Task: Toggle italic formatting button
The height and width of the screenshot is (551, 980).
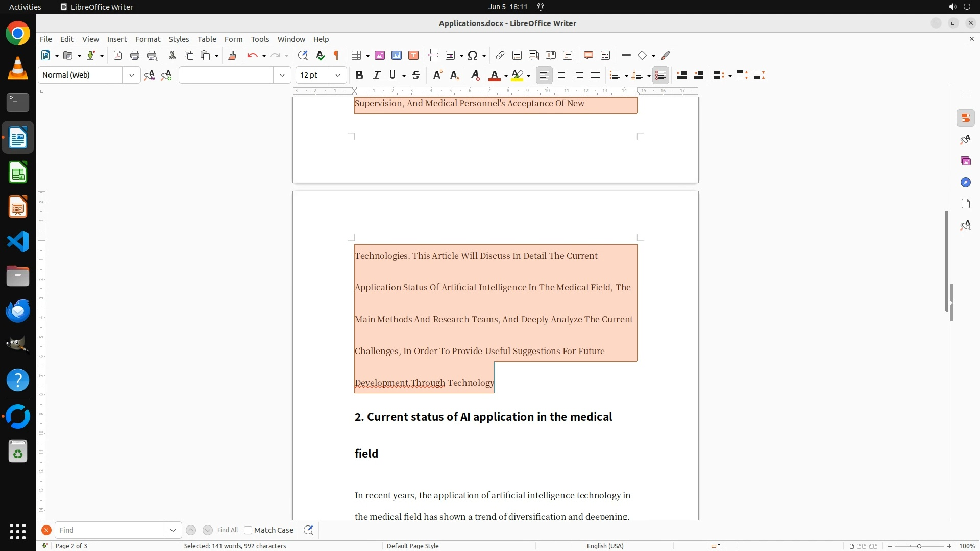Action: (376, 75)
